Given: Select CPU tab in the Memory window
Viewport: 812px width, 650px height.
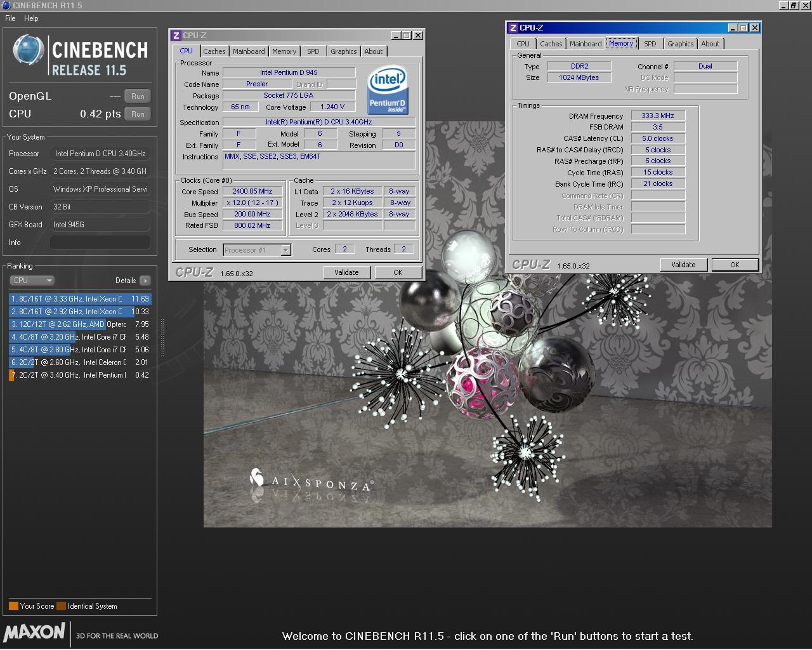Looking at the screenshot, I should (x=523, y=44).
